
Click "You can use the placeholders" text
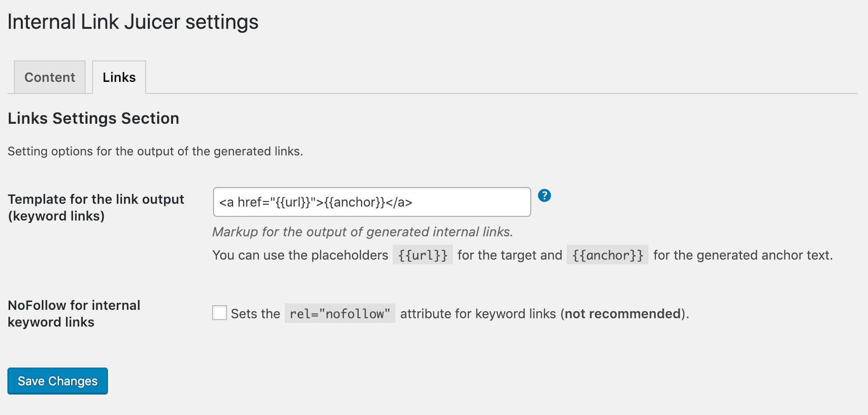(x=300, y=255)
